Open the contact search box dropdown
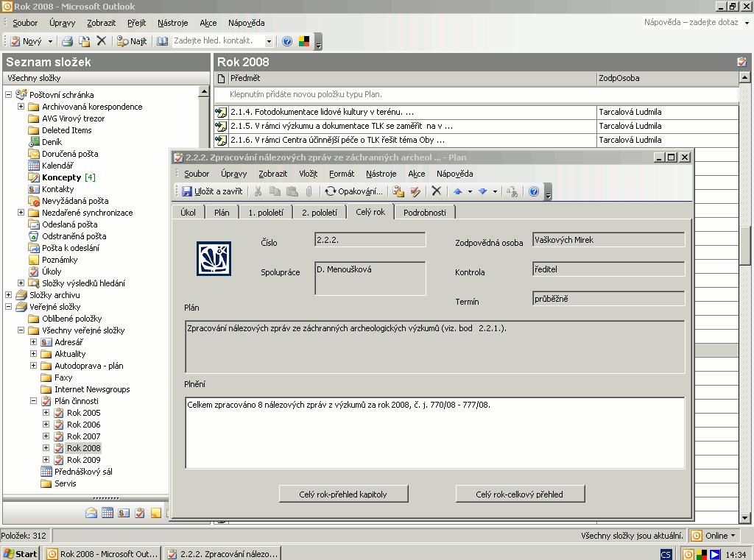754x560 pixels. 269,41
